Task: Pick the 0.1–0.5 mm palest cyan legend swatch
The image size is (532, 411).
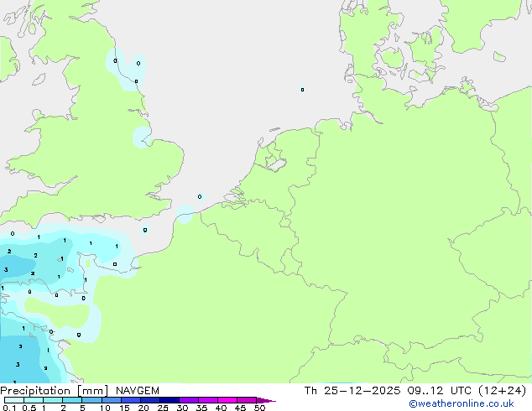Action: [14, 400]
